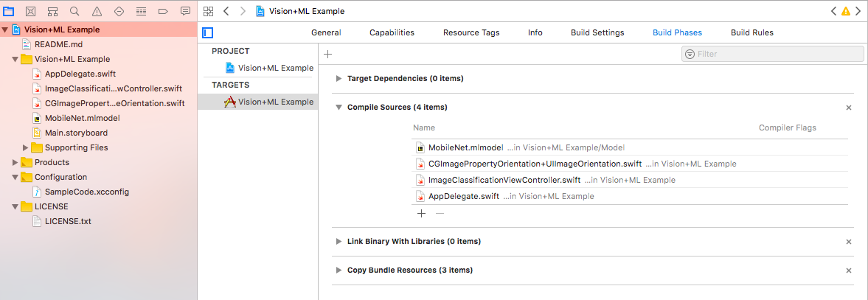
Task: Switch to the Build Settings tab
Action: pos(597,32)
